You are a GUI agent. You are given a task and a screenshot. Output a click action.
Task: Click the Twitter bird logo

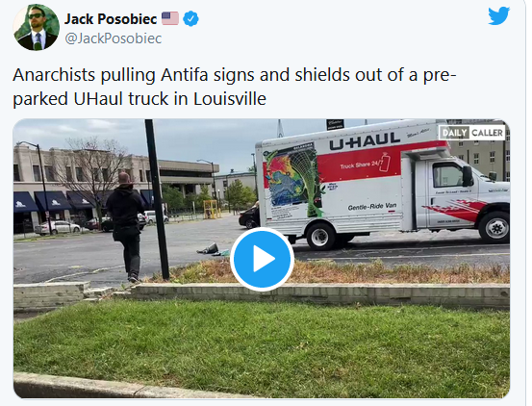[498, 15]
